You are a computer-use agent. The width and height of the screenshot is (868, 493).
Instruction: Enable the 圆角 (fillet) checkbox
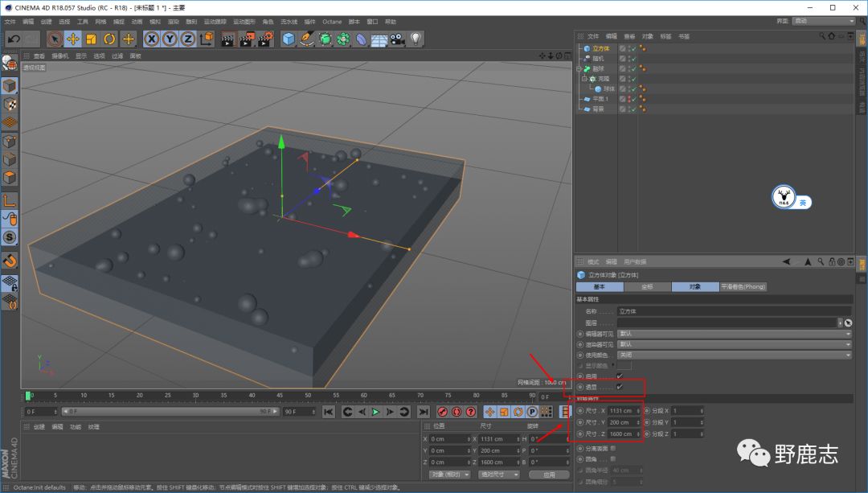(x=614, y=459)
